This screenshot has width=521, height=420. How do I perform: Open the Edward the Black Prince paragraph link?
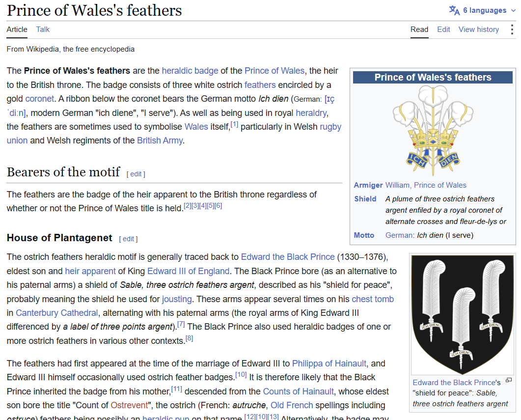288,257
